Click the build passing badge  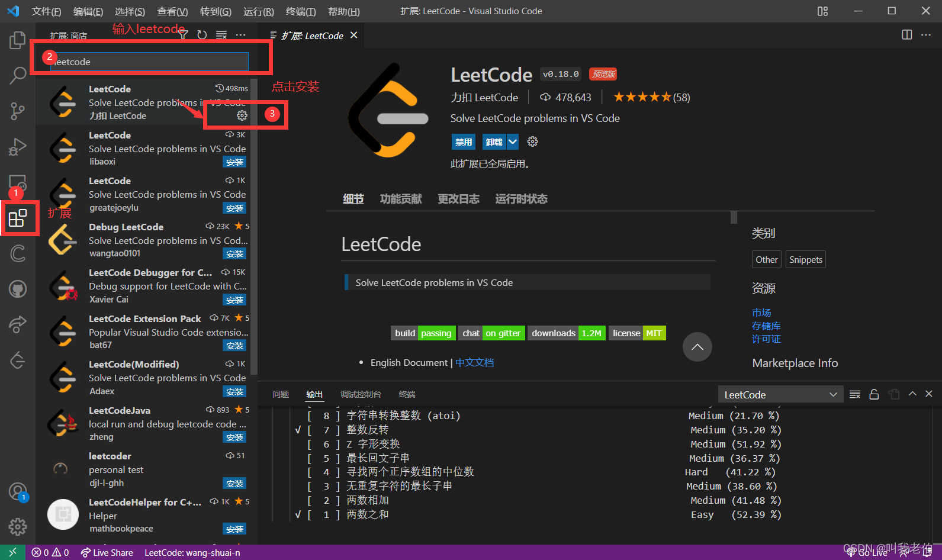pos(423,333)
